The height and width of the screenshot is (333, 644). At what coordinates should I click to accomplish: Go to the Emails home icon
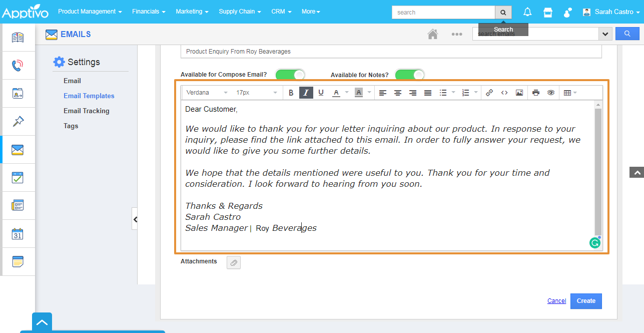coord(432,34)
